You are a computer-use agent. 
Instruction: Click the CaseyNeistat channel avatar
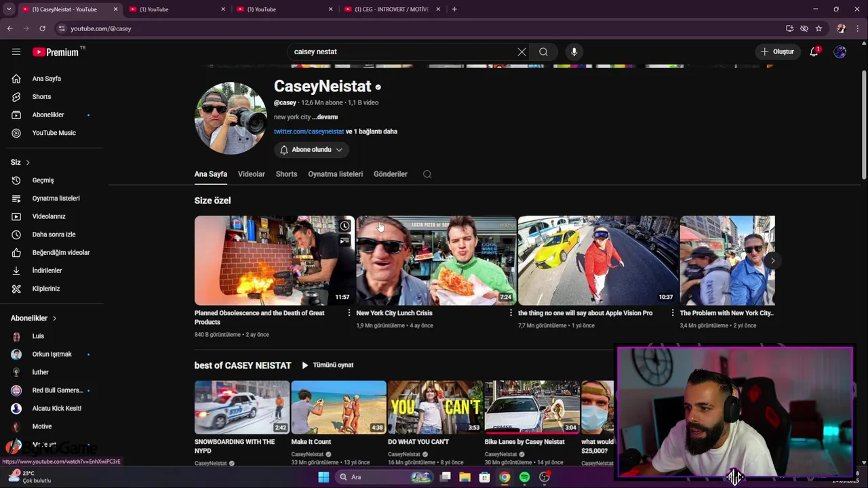click(231, 118)
